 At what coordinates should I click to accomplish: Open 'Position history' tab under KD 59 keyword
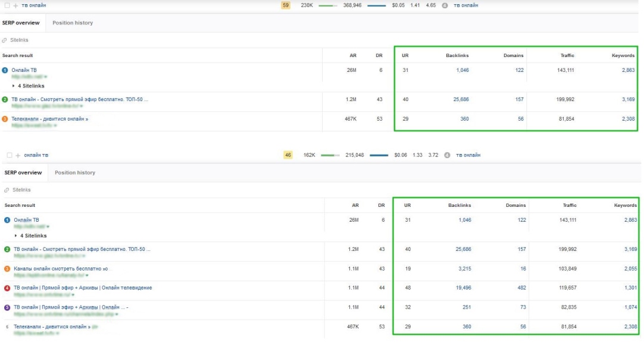point(73,23)
